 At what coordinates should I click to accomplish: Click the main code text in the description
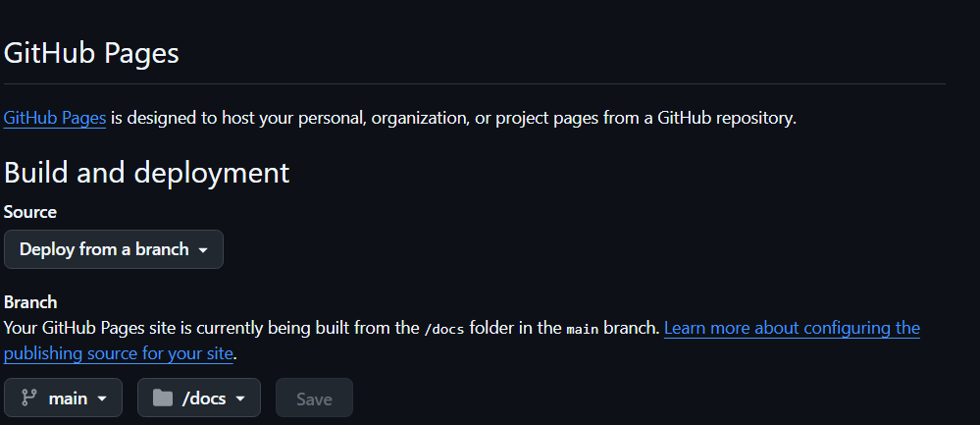[583, 329]
